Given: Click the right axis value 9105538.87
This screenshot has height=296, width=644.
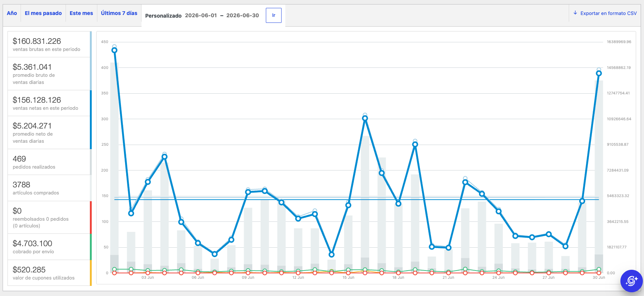Looking at the screenshot, I should pos(618,145).
